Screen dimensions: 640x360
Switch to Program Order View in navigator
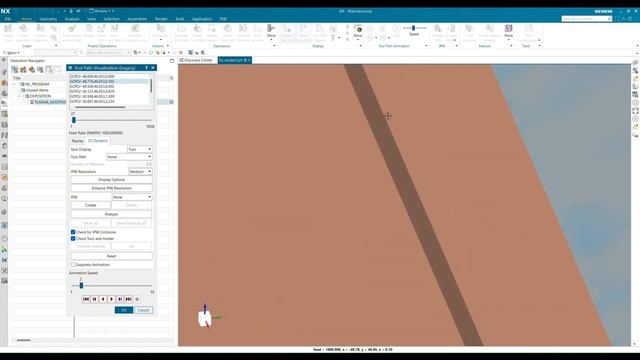(15, 69)
